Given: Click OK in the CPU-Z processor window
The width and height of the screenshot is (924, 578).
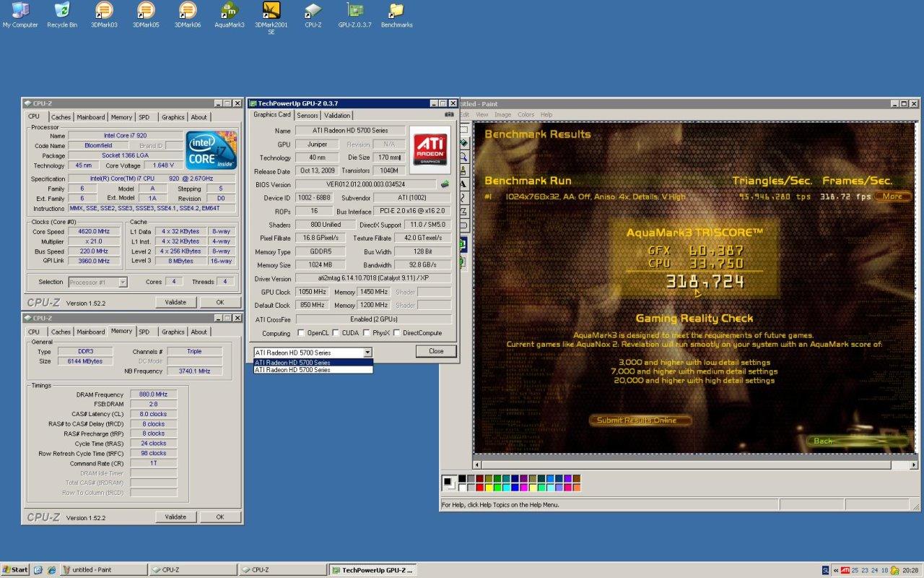Looking at the screenshot, I should 220,302.
